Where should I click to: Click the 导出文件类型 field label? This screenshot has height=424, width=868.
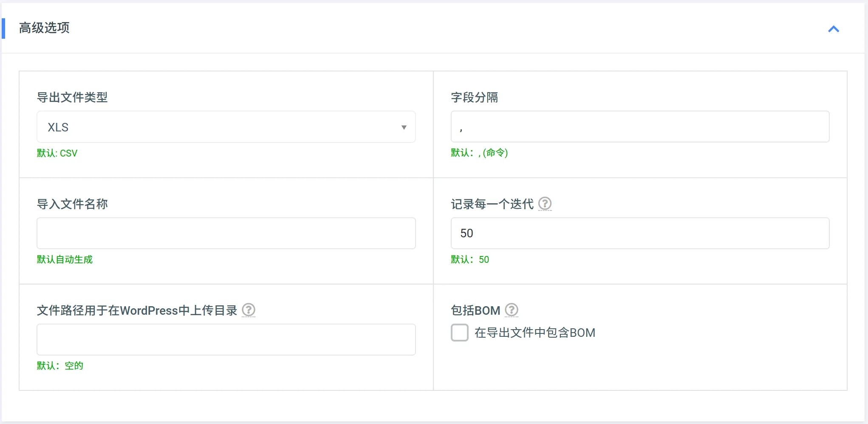72,97
